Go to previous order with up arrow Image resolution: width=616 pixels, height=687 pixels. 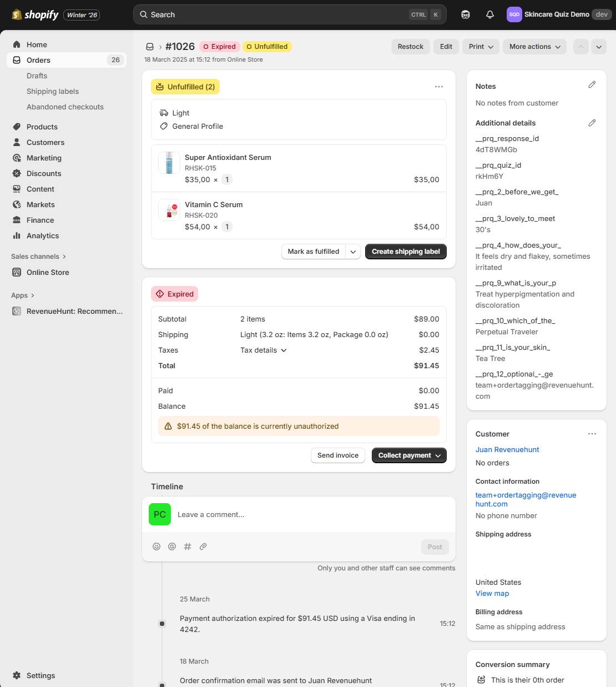click(581, 47)
